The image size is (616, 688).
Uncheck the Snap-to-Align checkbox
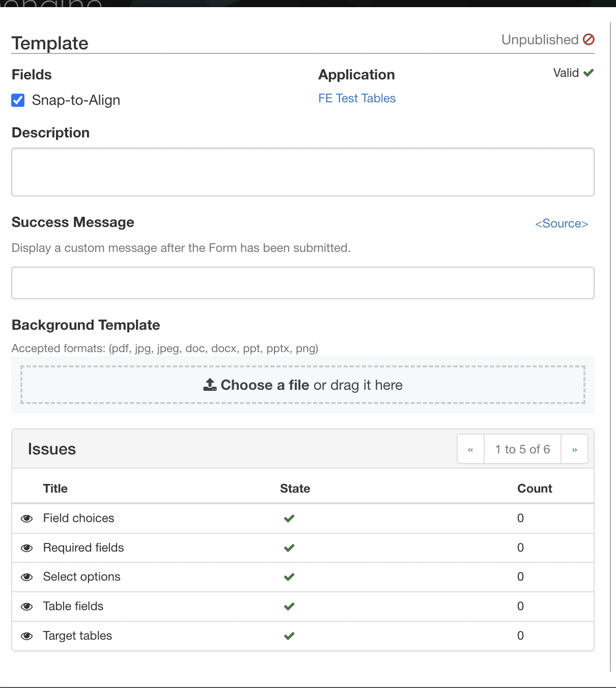point(18,100)
